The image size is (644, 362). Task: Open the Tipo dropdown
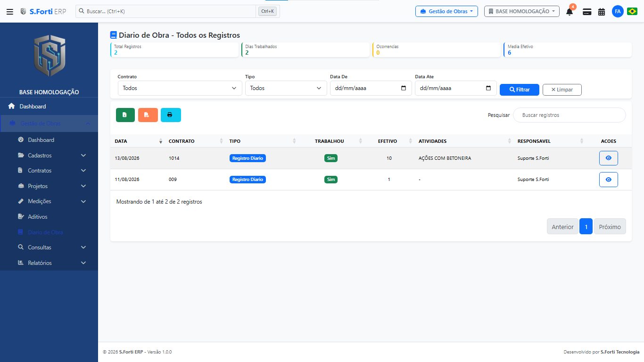pos(286,88)
